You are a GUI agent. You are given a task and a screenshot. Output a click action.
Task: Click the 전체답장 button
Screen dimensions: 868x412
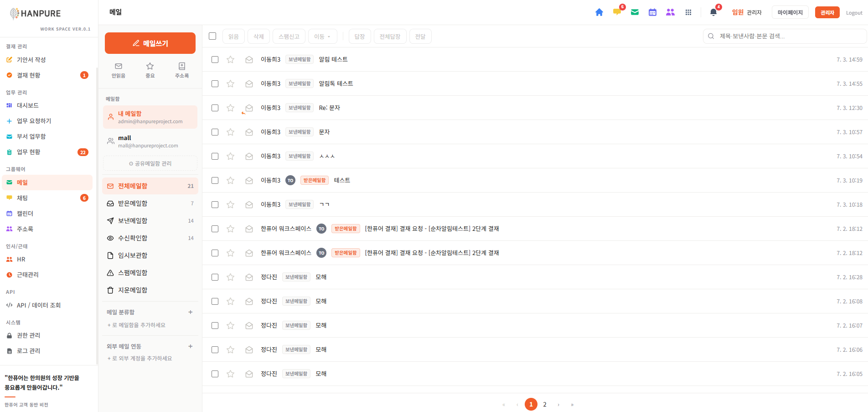(390, 37)
